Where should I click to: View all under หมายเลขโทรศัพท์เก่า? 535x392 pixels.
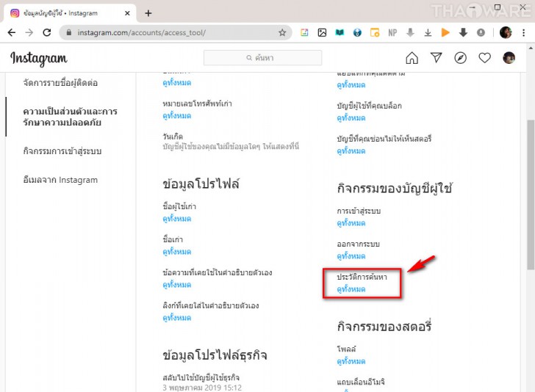[x=176, y=115]
